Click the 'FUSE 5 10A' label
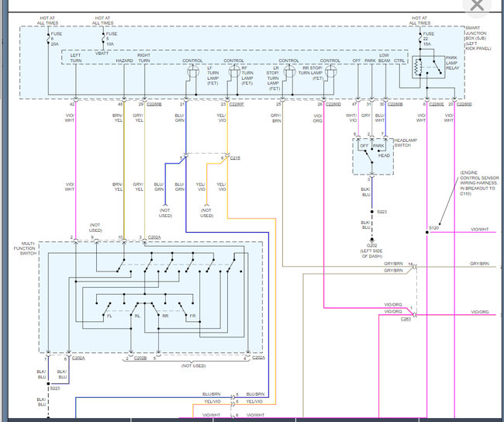The width and height of the screenshot is (504, 422). point(112,39)
